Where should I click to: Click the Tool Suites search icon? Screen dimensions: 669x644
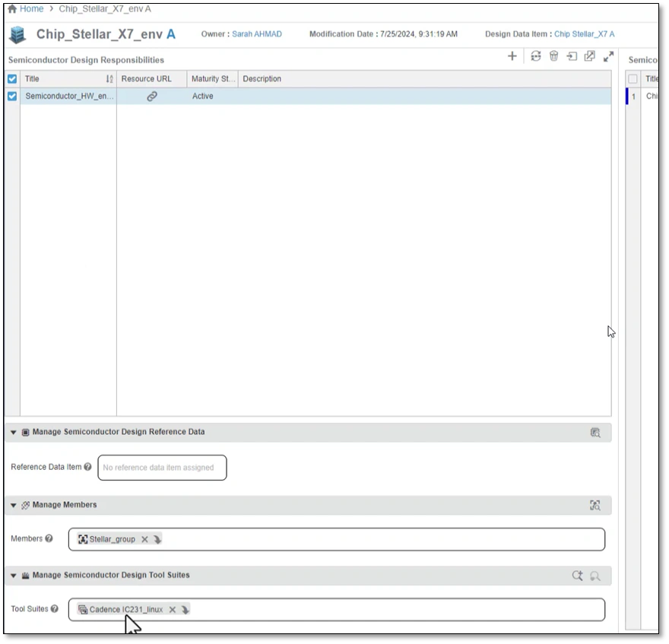tap(595, 576)
